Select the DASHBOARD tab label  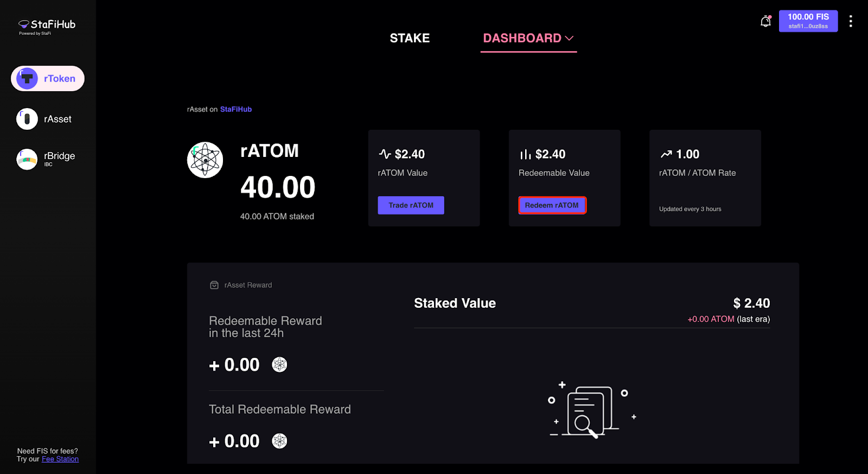pyautogui.click(x=522, y=38)
